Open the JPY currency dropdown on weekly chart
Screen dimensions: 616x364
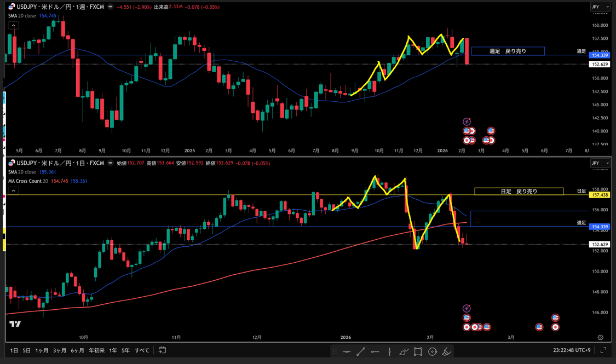600,7
